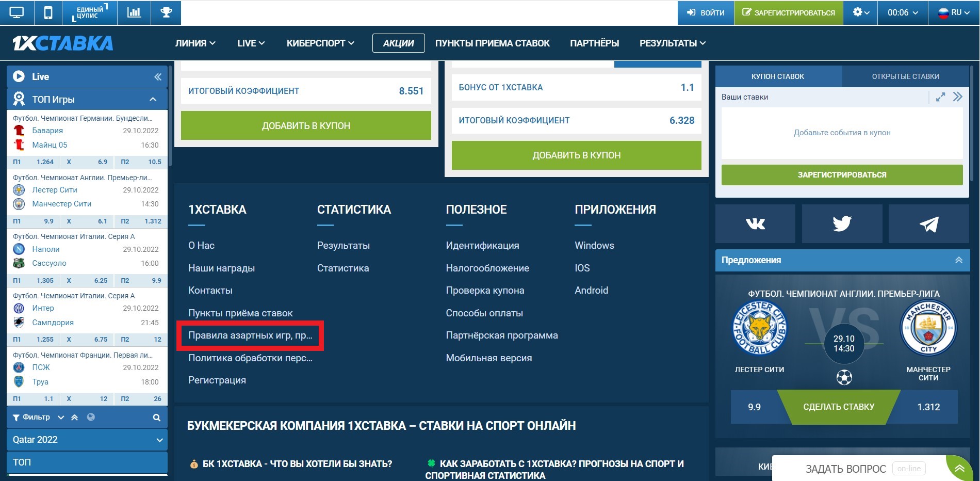Viewport: 980px width, 481px height.
Task: Open the Windows application link
Action: click(x=594, y=246)
